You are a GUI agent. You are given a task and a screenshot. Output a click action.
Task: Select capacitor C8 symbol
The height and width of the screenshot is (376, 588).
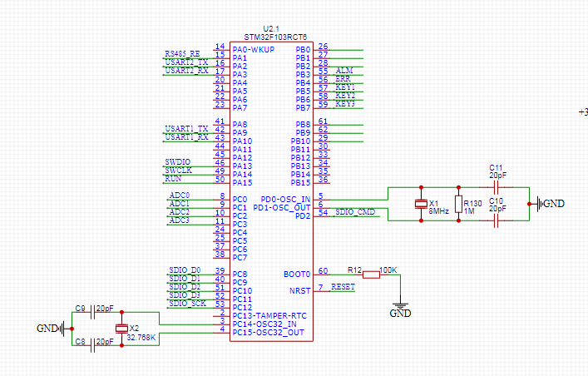tap(93, 345)
